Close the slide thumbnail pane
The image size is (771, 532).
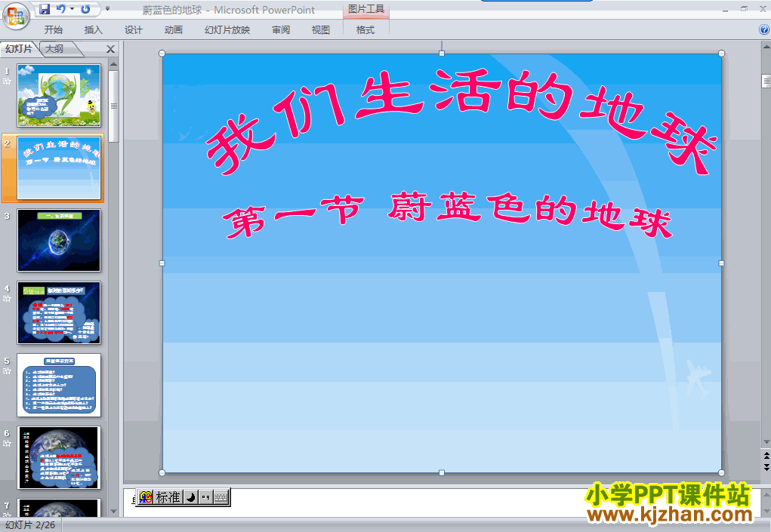(111, 49)
